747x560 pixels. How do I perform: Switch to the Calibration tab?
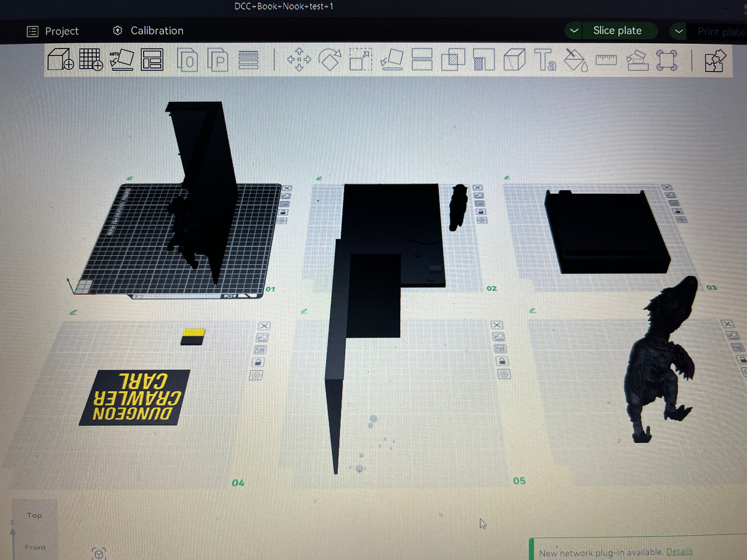pyautogui.click(x=148, y=31)
